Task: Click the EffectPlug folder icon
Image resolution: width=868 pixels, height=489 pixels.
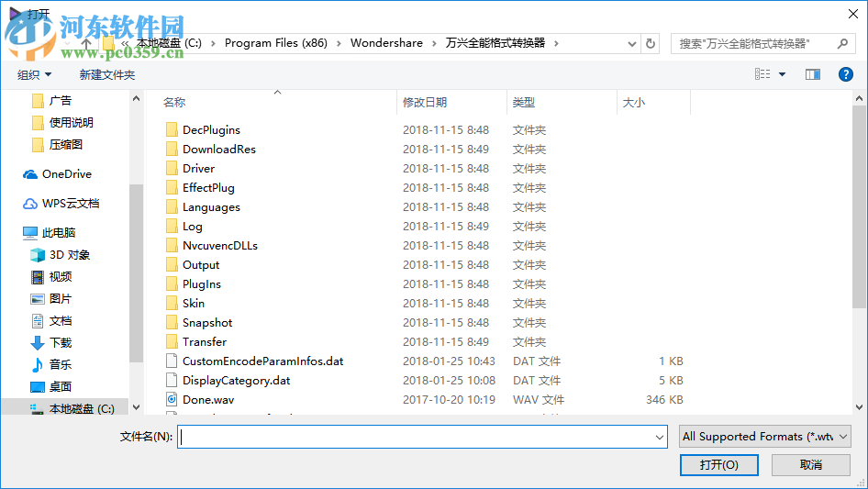Action: click(172, 188)
